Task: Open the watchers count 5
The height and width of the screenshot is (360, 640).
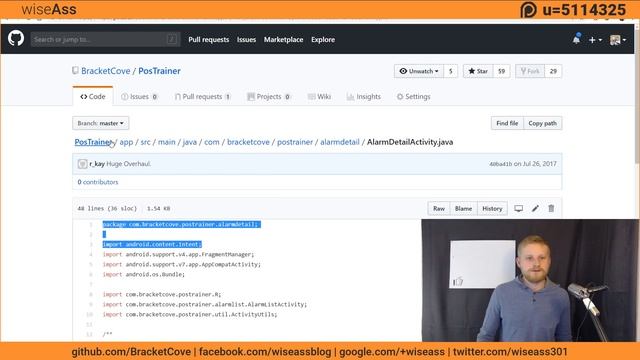Action: coord(451,71)
